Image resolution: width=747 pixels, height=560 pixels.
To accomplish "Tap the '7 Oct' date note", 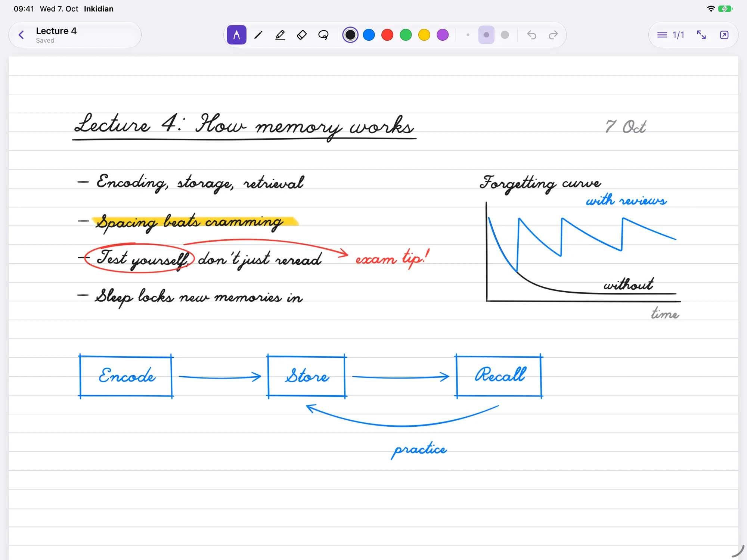I will click(x=625, y=127).
